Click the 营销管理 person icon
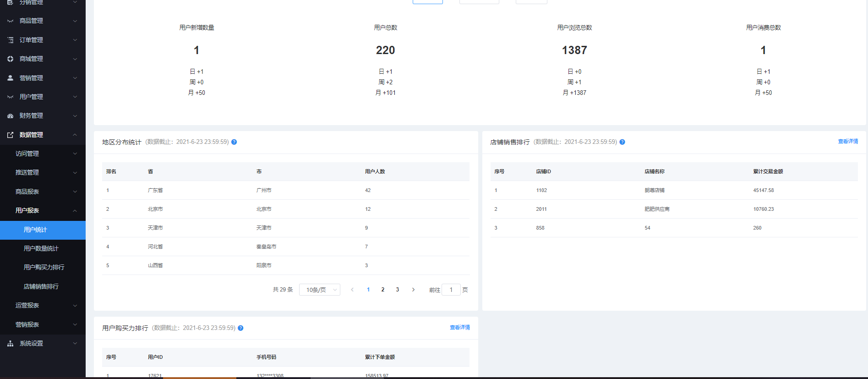868x379 pixels. coord(10,78)
